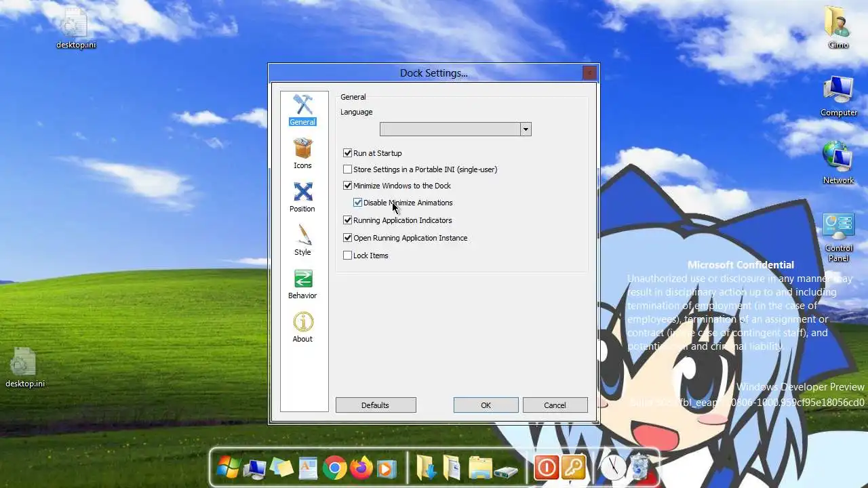Open the Downloads folder in the dock

427,468
